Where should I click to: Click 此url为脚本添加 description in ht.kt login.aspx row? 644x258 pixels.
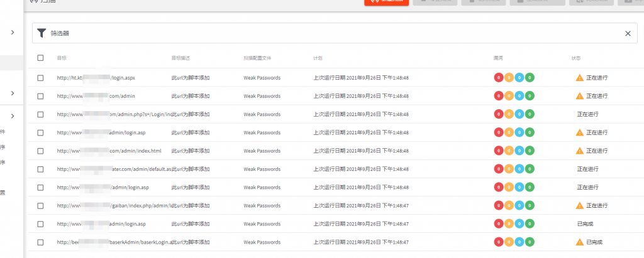point(191,78)
